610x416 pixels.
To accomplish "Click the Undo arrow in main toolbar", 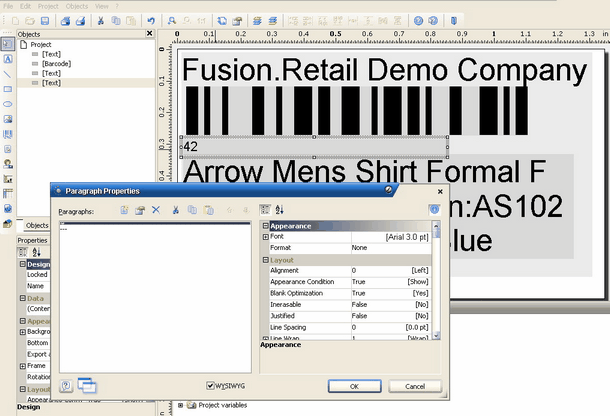I will click(151, 21).
